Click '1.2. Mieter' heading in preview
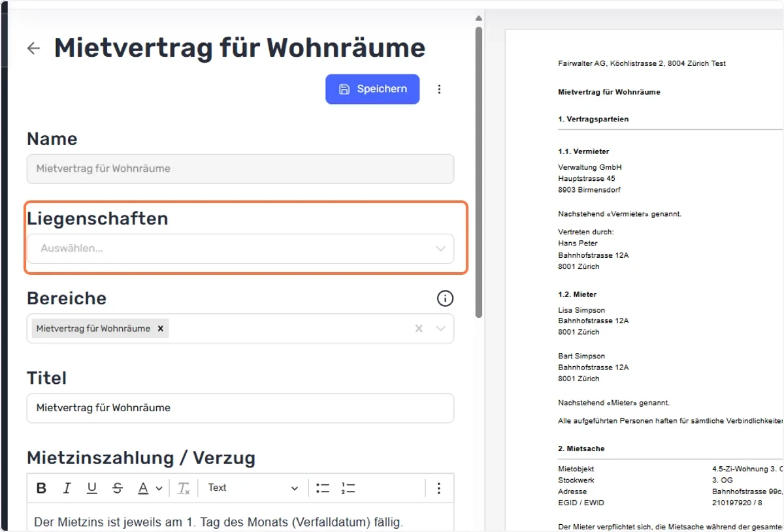Screen dimensions: 784x532 [x=578, y=294]
